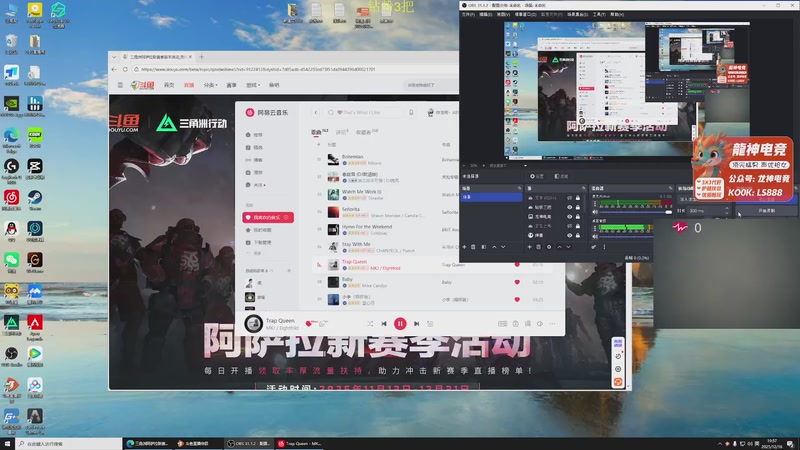Go back with arrow in NetEase music header
This screenshot has height=450, width=800.
316,112
